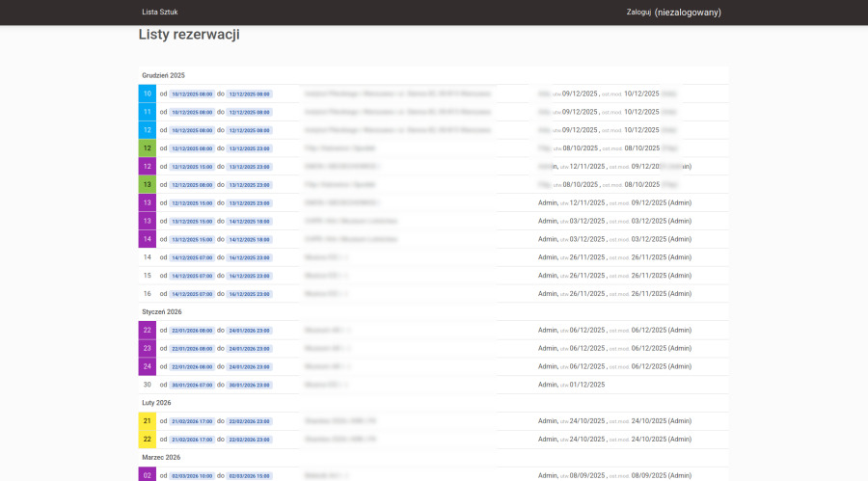Click the Luty 2026 section header
This screenshot has height=481, width=868.
(156, 403)
